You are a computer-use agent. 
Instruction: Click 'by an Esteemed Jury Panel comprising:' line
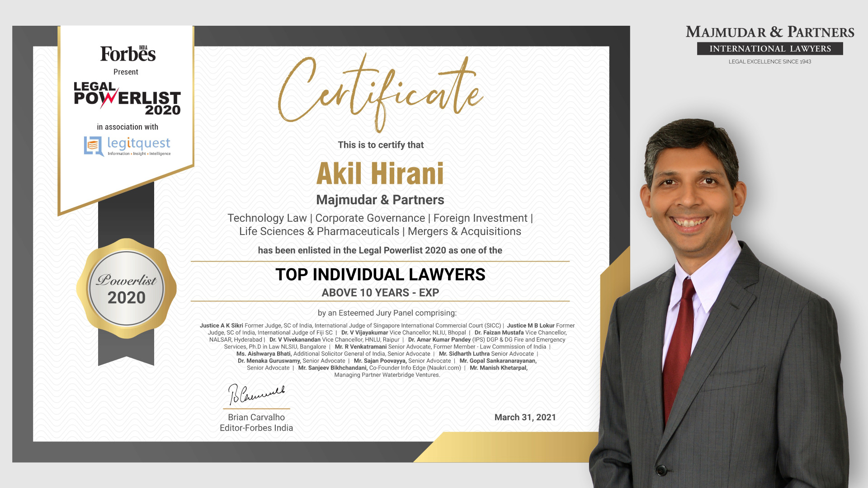[387, 313]
